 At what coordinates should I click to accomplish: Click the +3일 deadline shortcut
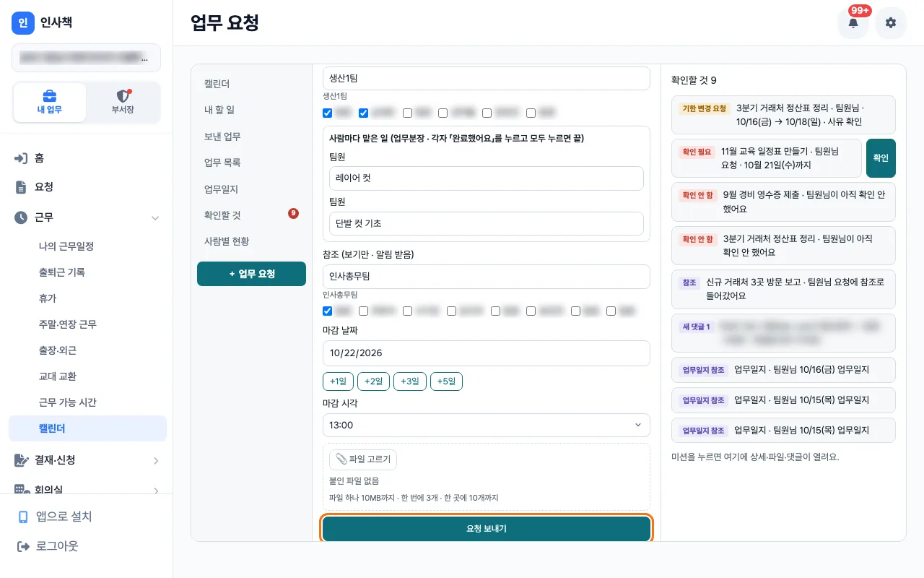click(410, 381)
